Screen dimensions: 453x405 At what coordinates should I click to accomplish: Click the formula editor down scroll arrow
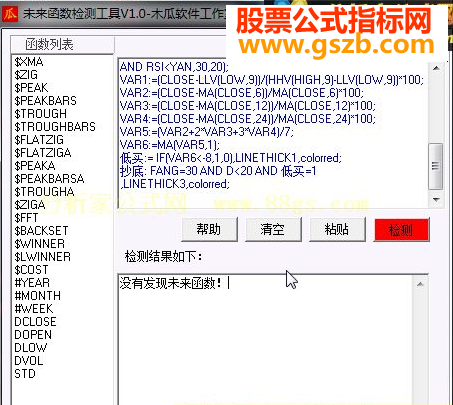[436, 200]
